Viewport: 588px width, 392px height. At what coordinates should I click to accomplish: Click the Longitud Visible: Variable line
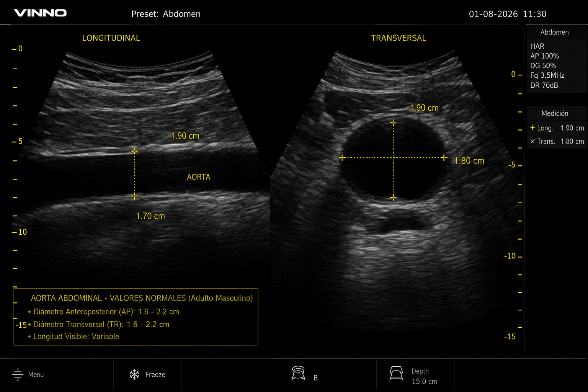(x=73, y=336)
